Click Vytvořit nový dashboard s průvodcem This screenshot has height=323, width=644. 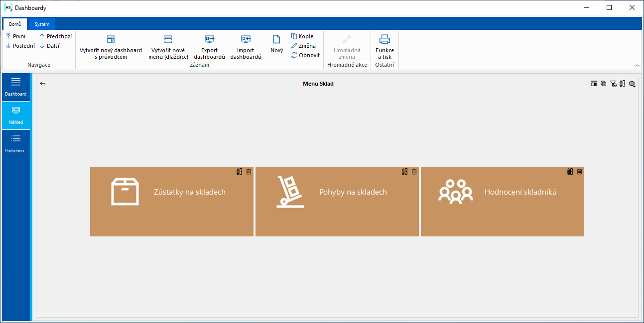pyautogui.click(x=111, y=47)
